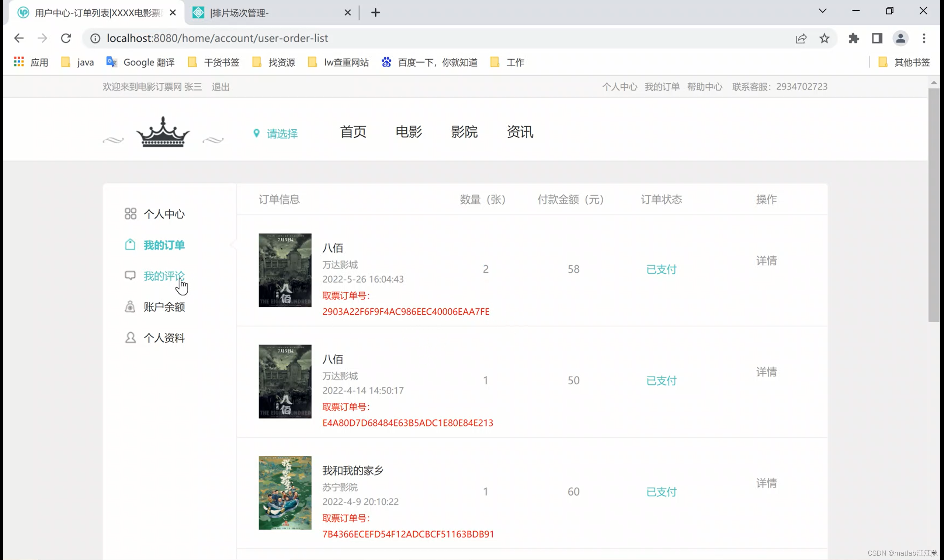Click the crown logo in header
The width and height of the screenshot is (944, 560).
[163, 132]
